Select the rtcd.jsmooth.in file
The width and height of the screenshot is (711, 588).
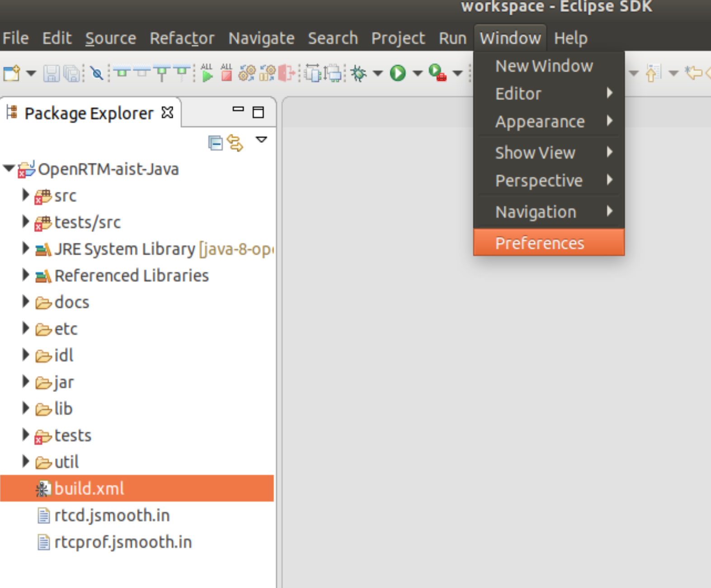(112, 515)
